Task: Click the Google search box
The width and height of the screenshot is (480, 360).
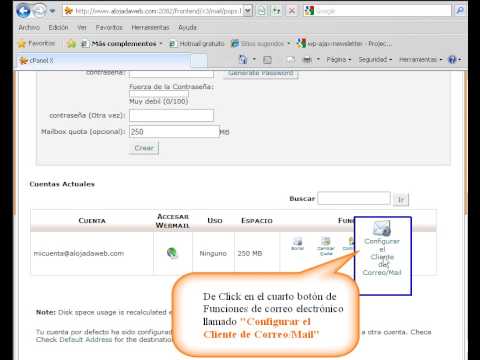Action: (x=383, y=11)
